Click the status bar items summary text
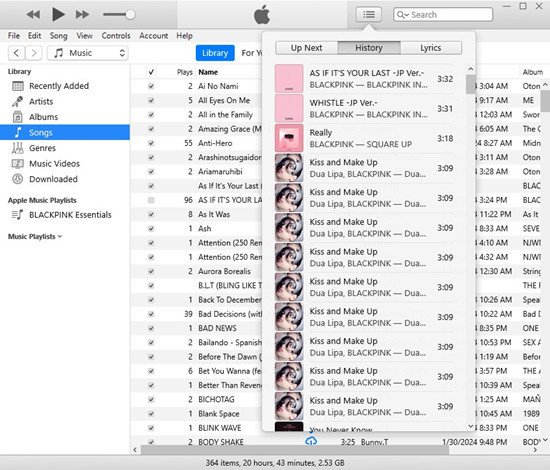This screenshot has height=470, width=550. (x=275, y=463)
